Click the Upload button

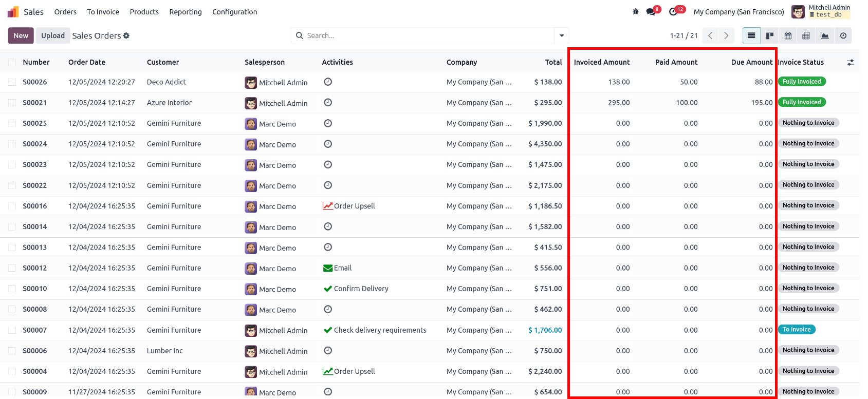click(x=53, y=35)
